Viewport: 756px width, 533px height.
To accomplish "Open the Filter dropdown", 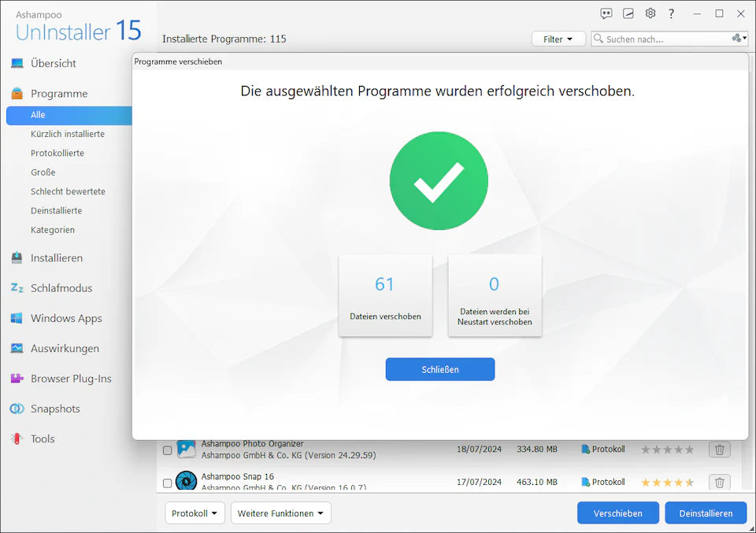I will pyautogui.click(x=558, y=39).
